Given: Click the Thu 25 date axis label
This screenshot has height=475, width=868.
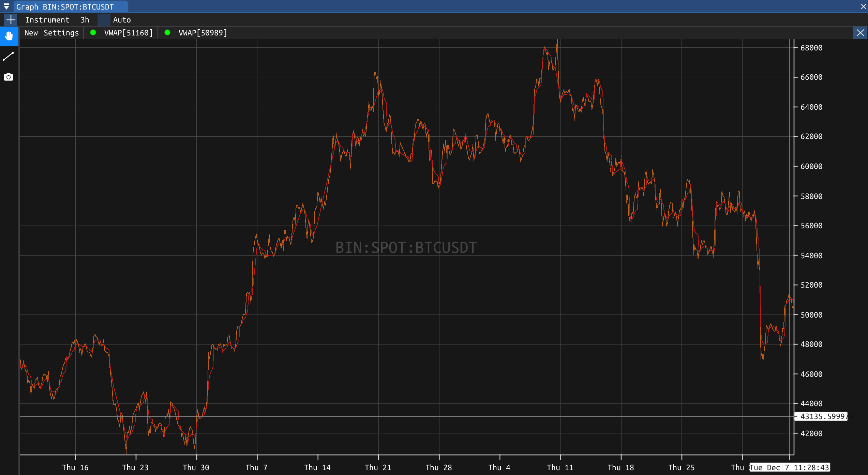Looking at the screenshot, I should (682, 468).
